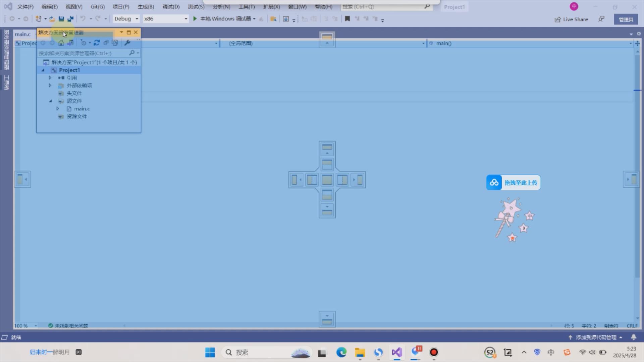This screenshot has width=644, height=362.
Task: Click the 添加到源代码管理 button
Action: tap(596, 337)
